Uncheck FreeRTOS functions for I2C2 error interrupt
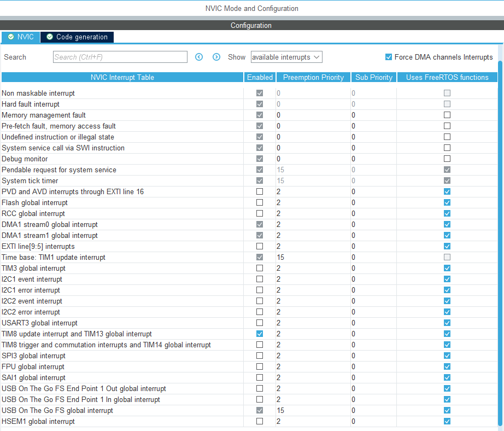 point(447,312)
